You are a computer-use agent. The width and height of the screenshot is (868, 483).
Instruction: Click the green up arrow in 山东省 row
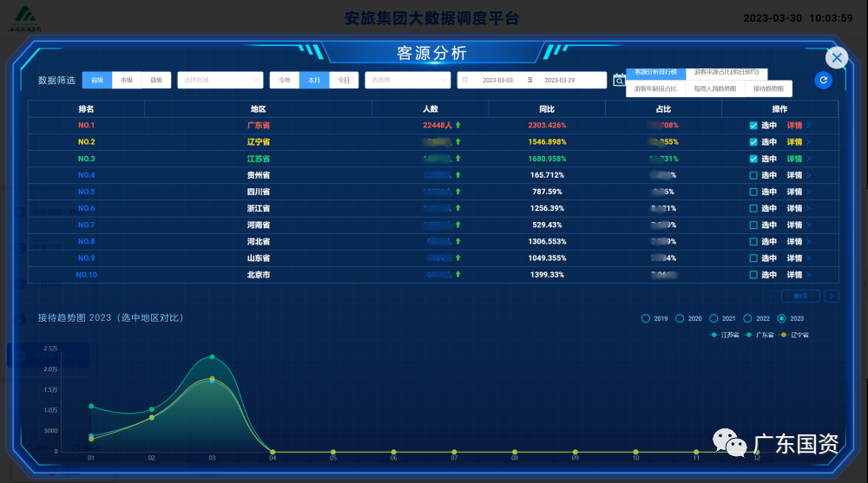click(457, 258)
